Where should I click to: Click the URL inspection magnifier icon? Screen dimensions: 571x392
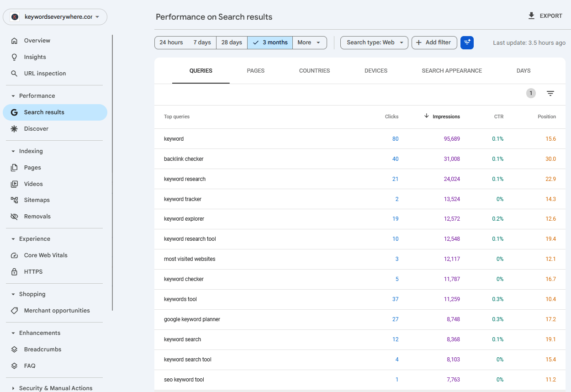(14, 74)
